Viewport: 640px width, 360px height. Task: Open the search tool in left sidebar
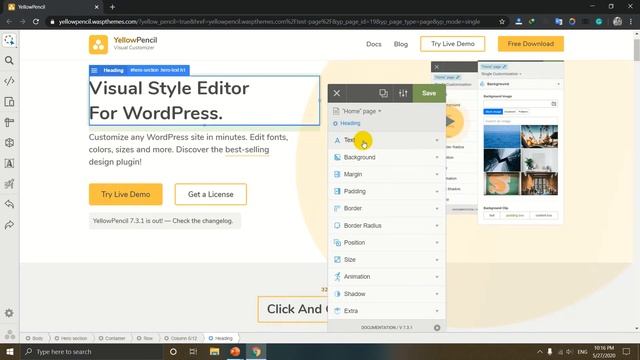[9, 60]
